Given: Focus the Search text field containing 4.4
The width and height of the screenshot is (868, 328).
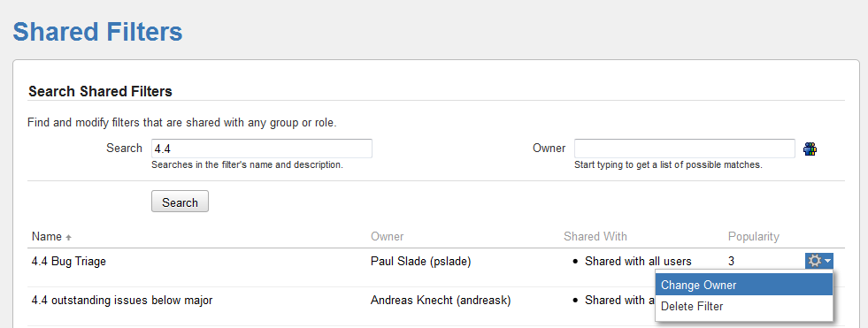Looking at the screenshot, I should (261, 149).
